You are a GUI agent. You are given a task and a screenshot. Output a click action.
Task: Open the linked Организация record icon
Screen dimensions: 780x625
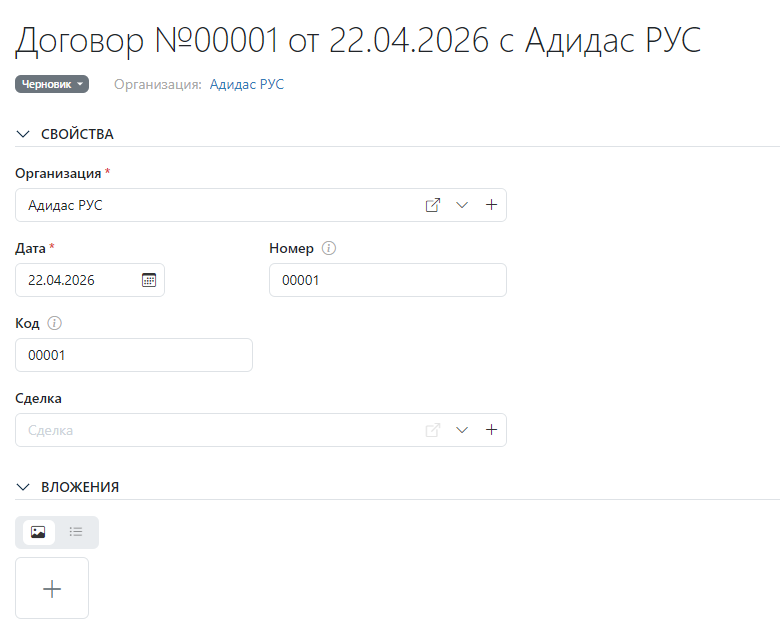pyautogui.click(x=433, y=205)
